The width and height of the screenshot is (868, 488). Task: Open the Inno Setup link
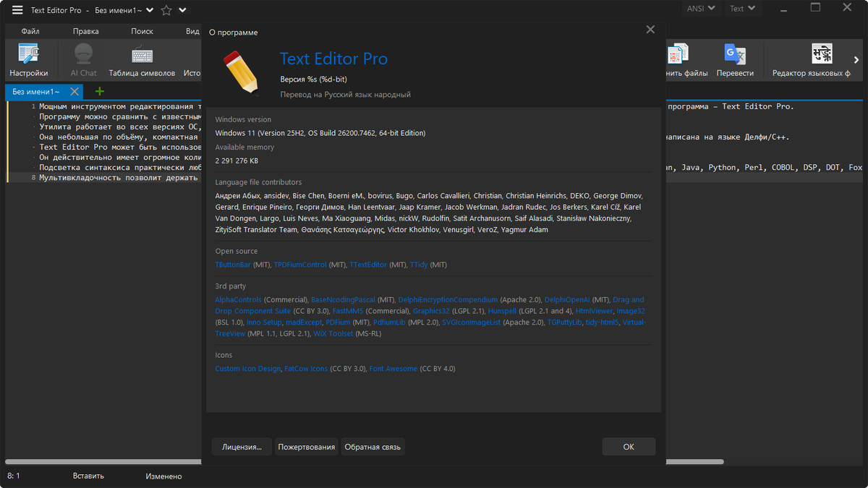(264, 322)
